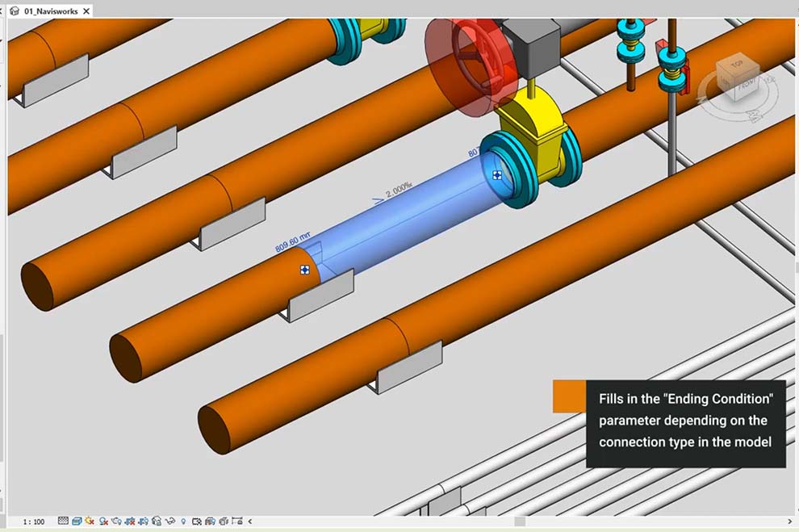
Task: Click the 2.000% slope value on pipe
Action: (x=398, y=191)
